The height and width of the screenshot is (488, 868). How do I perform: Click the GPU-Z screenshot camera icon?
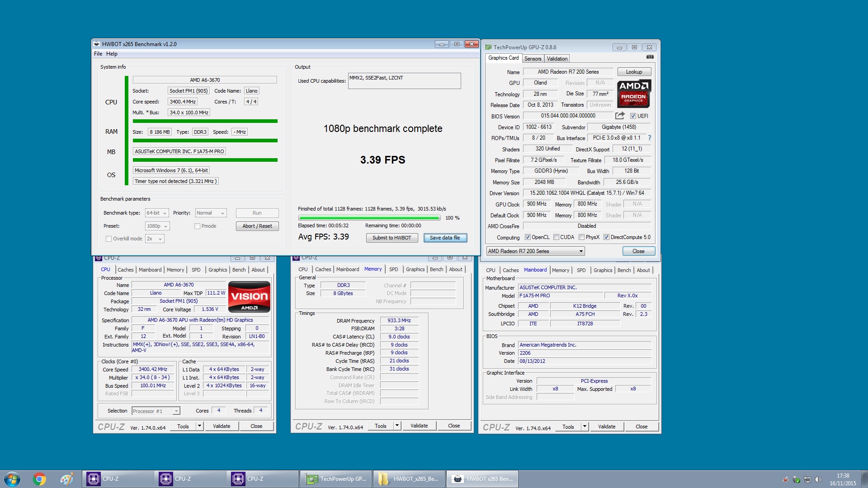coord(650,57)
